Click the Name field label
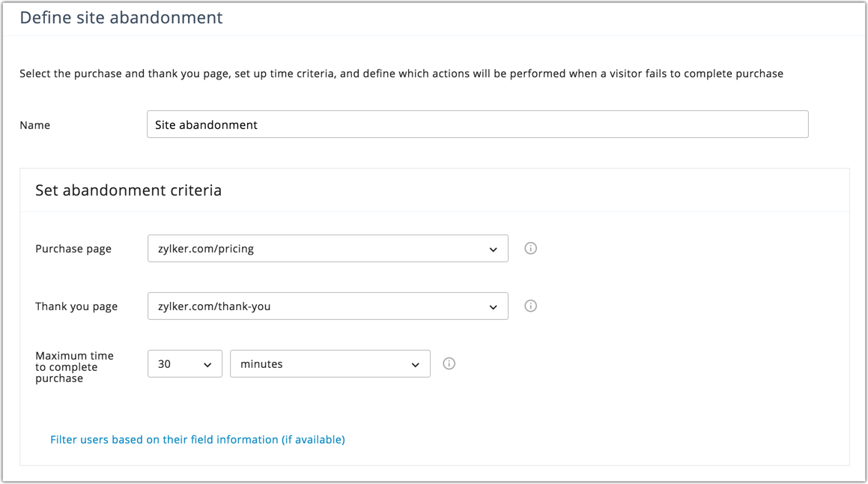 click(34, 125)
